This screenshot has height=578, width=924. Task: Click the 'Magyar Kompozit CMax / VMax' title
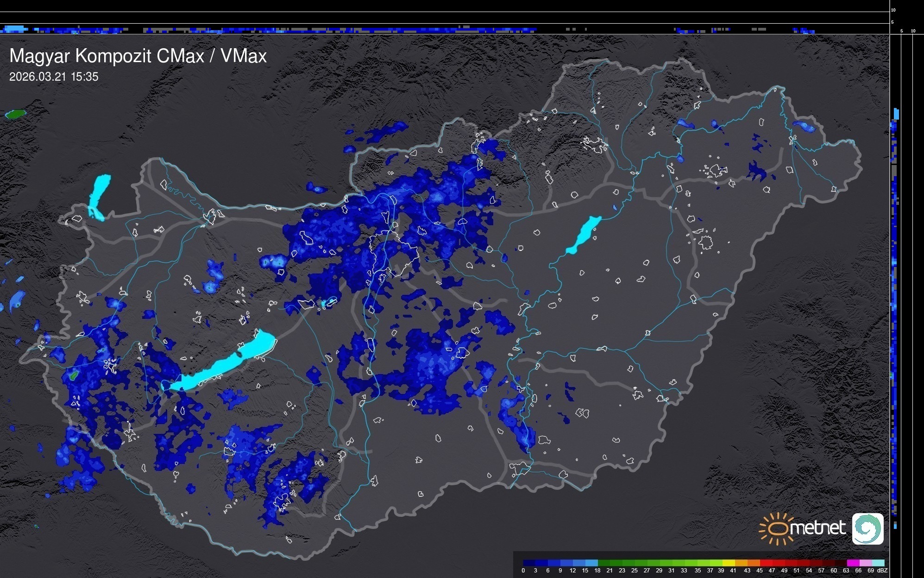pyautogui.click(x=138, y=56)
